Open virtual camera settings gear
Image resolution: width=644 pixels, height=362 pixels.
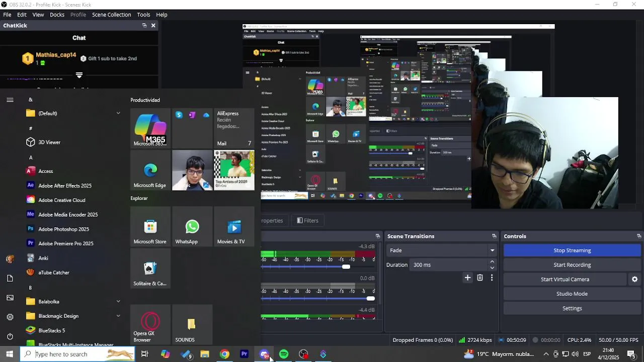point(635,280)
